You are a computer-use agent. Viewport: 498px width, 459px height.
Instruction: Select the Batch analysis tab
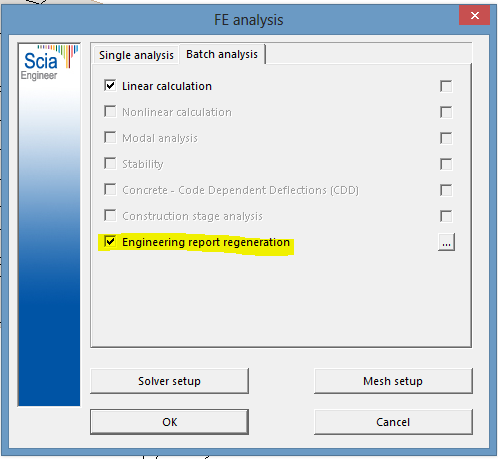pyautogui.click(x=222, y=54)
